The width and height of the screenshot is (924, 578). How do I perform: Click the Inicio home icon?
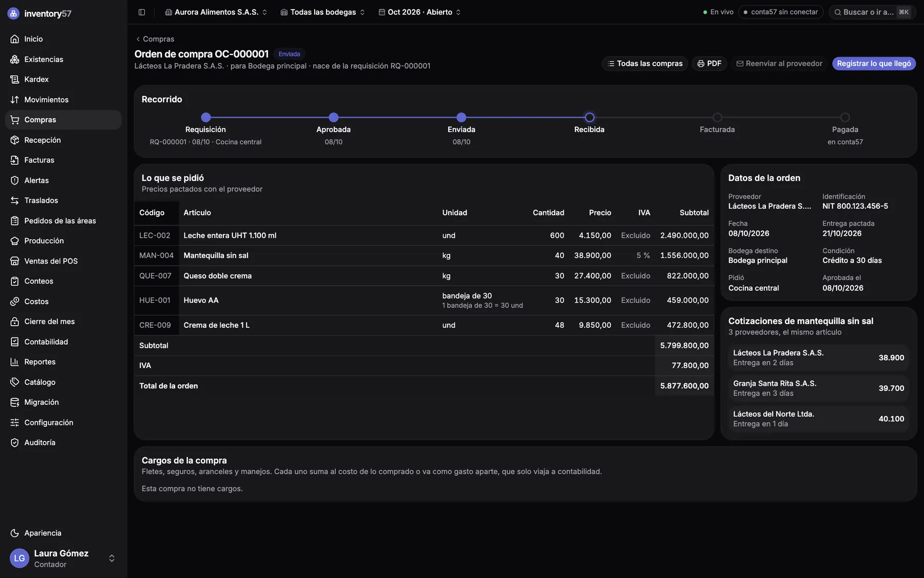[x=14, y=39]
